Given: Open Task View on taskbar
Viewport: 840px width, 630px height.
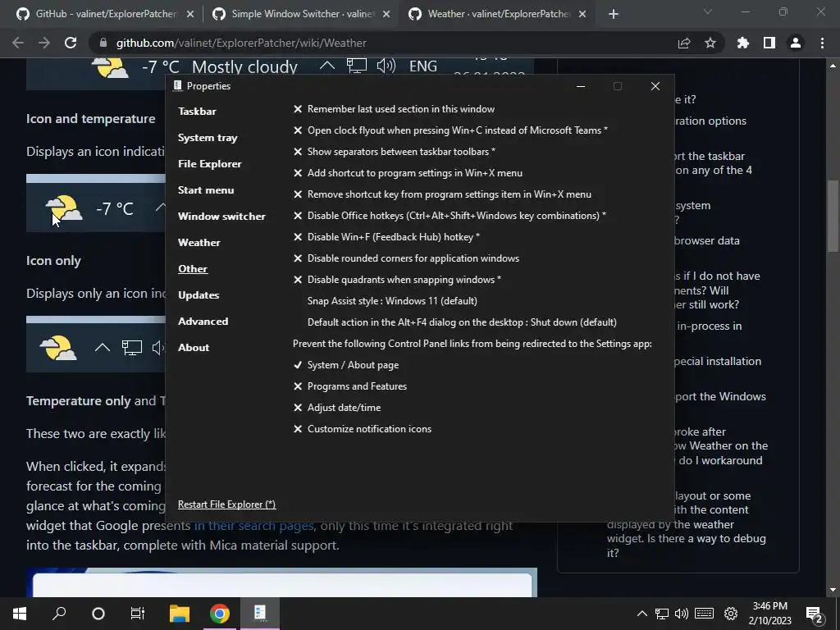Looking at the screenshot, I should [138, 614].
